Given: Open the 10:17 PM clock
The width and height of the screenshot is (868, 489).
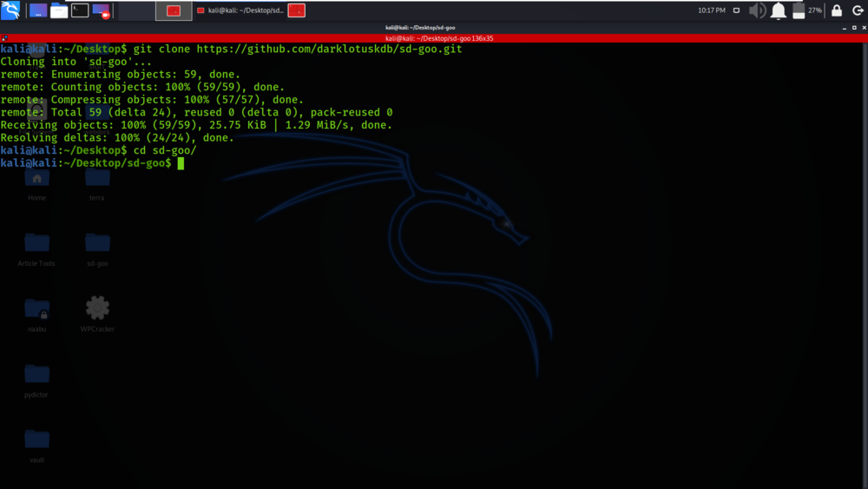Looking at the screenshot, I should click(x=712, y=10).
